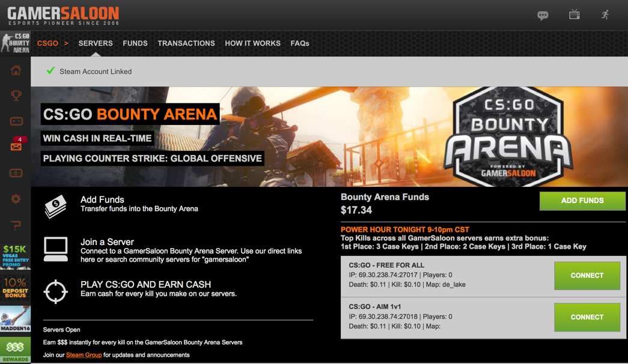Image resolution: width=628 pixels, height=364 pixels.
Task: Open settings gear in left sidebar
Action: (x=16, y=199)
